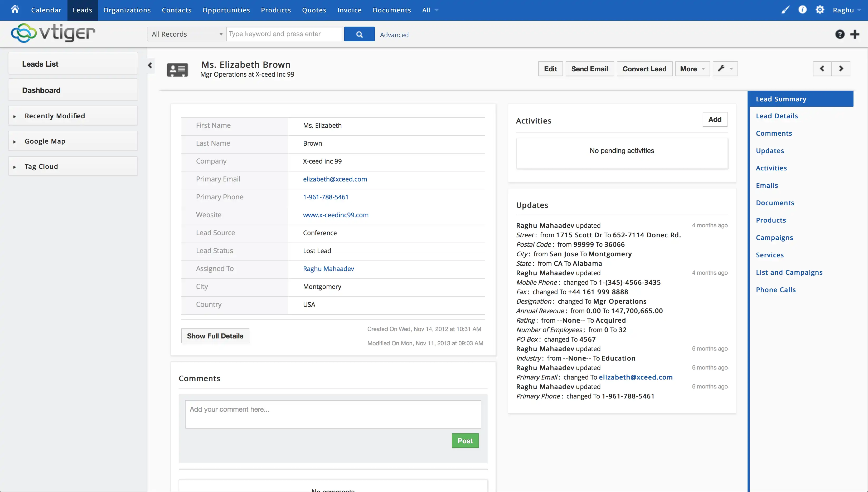Viewport: 868px width, 492px height.
Task: Click the Send Email button
Action: [589, 68]
